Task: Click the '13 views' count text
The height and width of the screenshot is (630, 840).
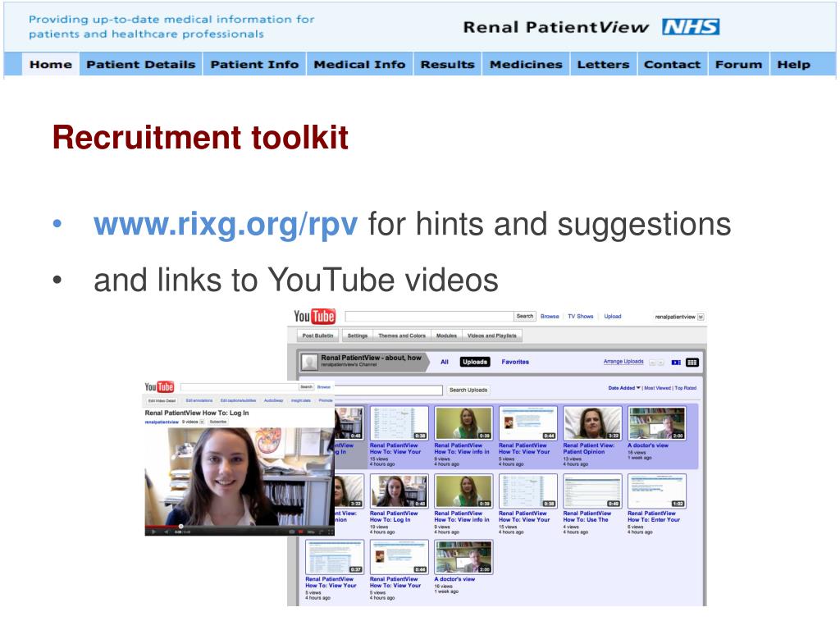Action: pyautogui.click(x=572, y=459)
